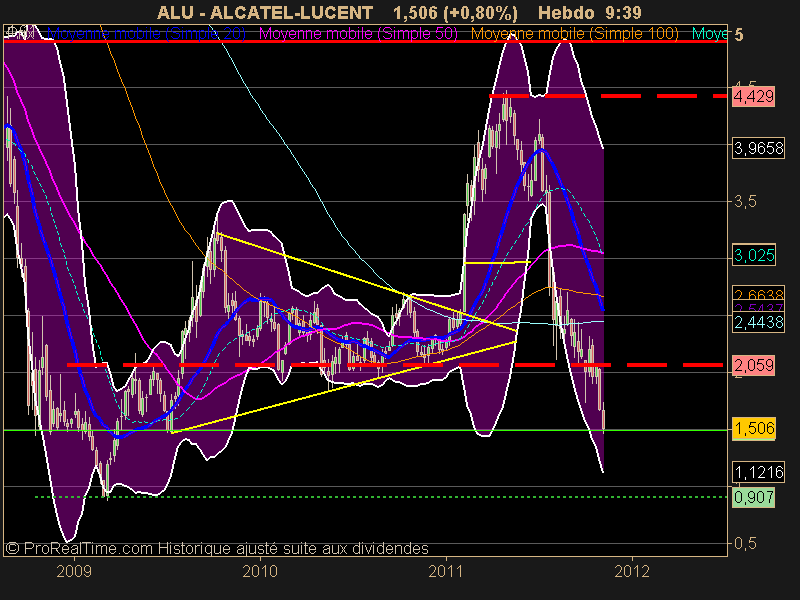Click the 2,4438 light-blue price label
800x600 pixels.
point(758,322)
